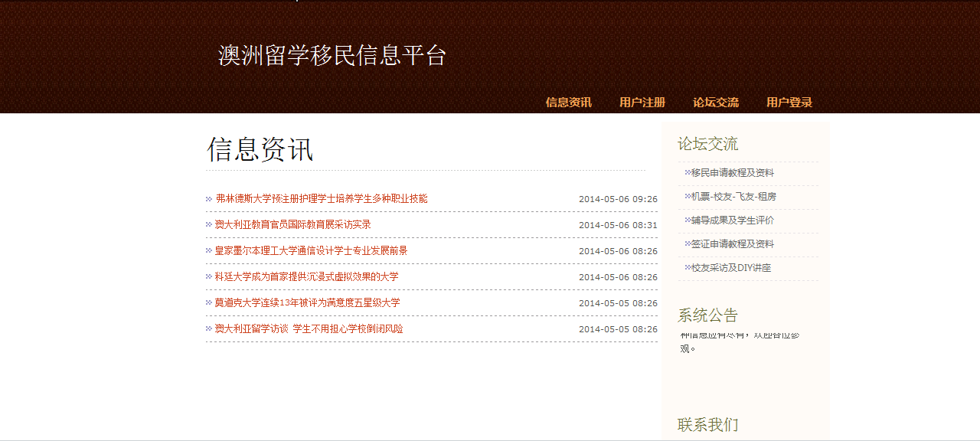980x441 pixels.
Task: Click the sidebar heading 论坛交流
Action: coord(707,144)
